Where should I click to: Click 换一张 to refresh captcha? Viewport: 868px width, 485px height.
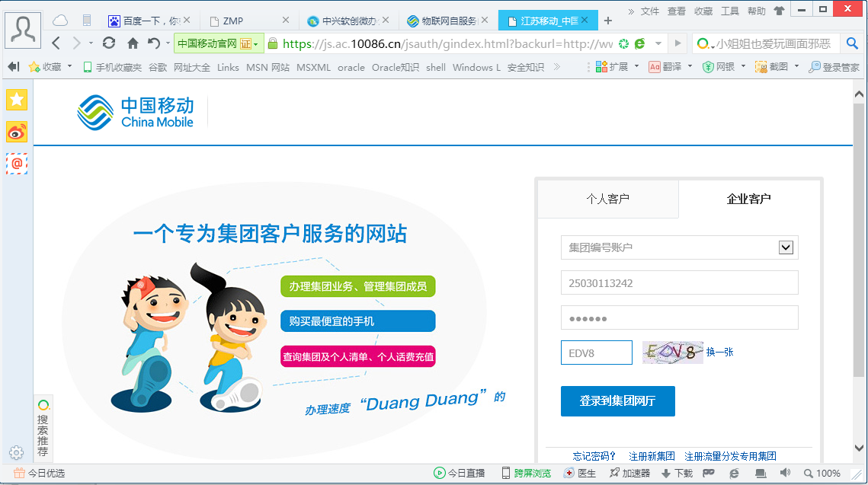pos(719,353)
